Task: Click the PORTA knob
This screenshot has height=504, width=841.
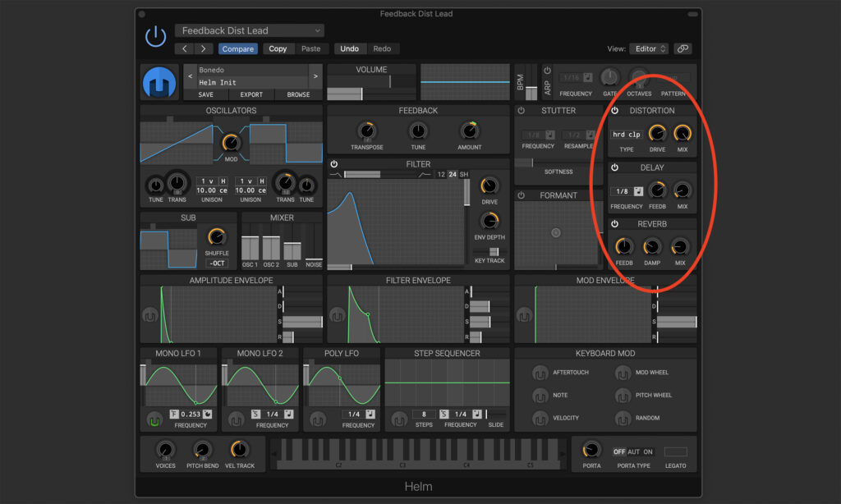Action: click(x=591, y=450)
